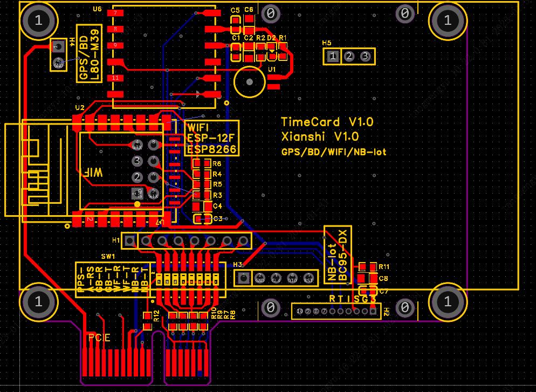Select the NB-lot BC95-DX label box
The height and width of the screenshot is (392, 536).
(338, 255)
